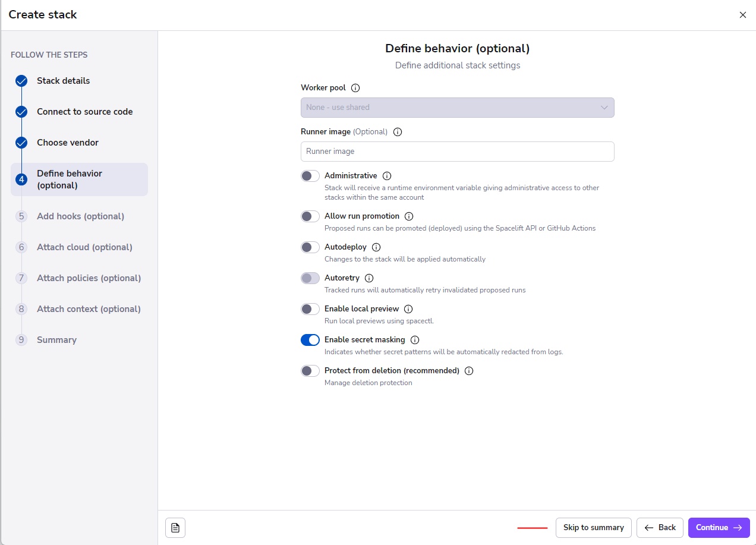756x545 pixels.
Task: Click the Enable secret masking info icon
Action: pyautogui.click(x=415, y=340)
